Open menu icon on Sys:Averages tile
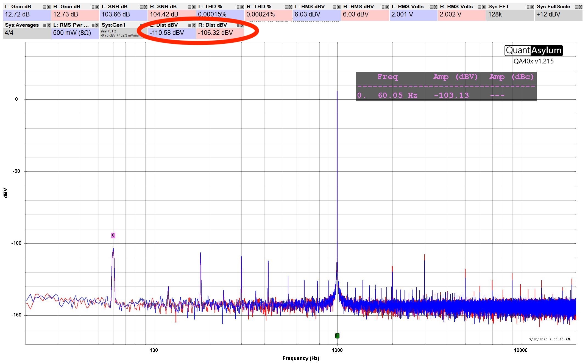 (45, 25)
